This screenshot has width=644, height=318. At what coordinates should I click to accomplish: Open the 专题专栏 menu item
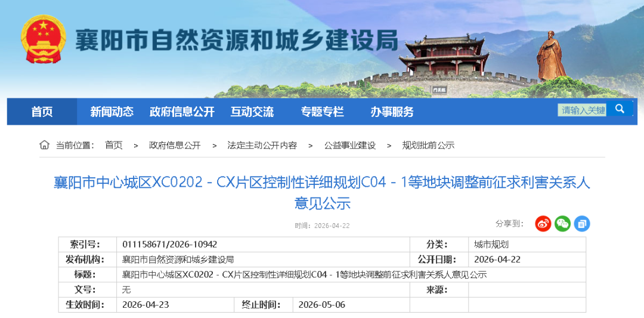(322, 112)
